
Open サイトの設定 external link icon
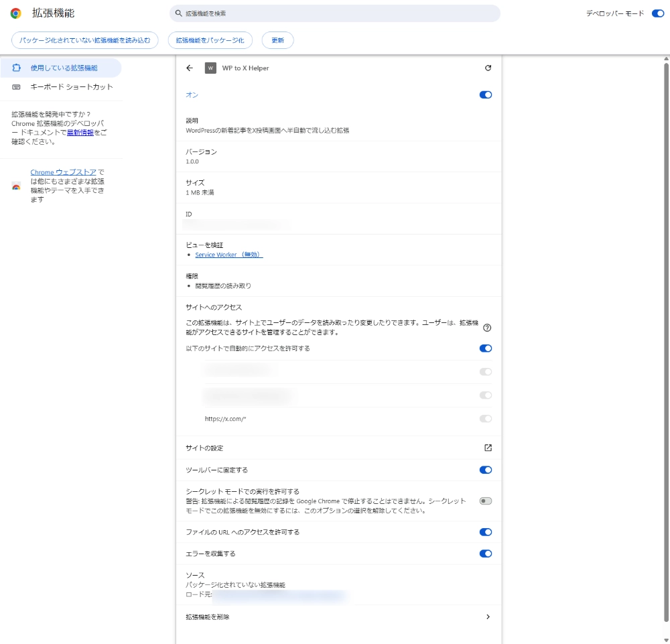(x=488, y=448)
